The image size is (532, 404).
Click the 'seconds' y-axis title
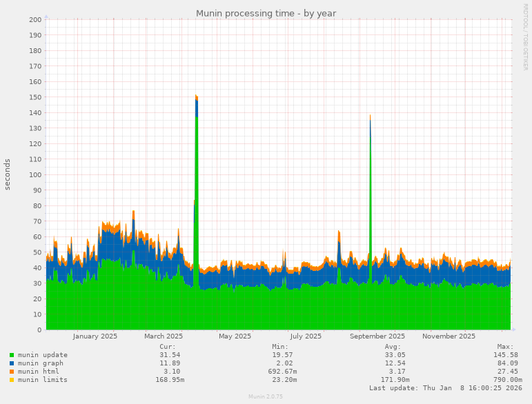click(7, 174)
